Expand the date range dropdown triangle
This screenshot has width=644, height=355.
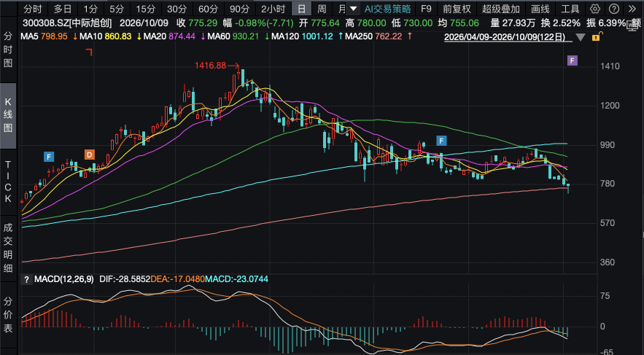pyautogui.click(x=581, y=38)
